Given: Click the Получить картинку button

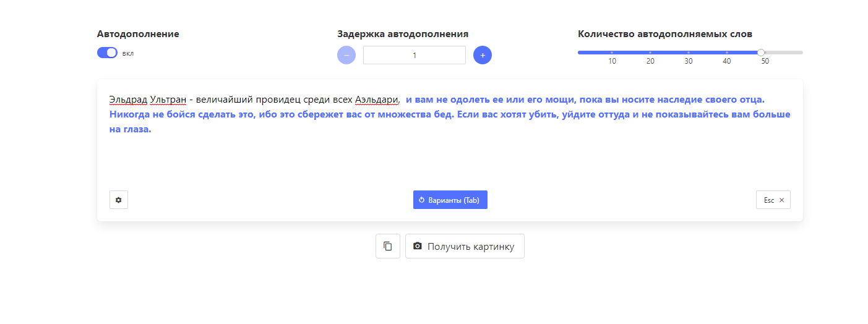Looking at the screenshot, I should click(464, 246).
